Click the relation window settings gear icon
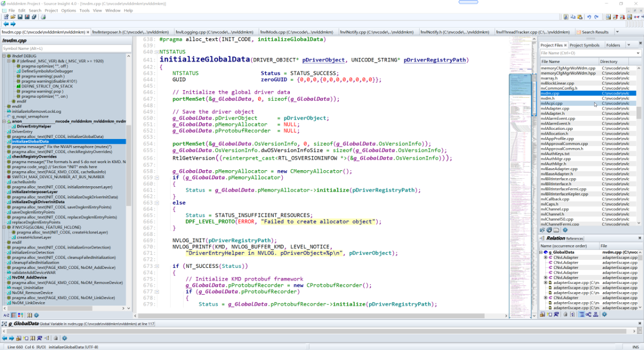Screen dimensions: 644x350 click(604, 314)
